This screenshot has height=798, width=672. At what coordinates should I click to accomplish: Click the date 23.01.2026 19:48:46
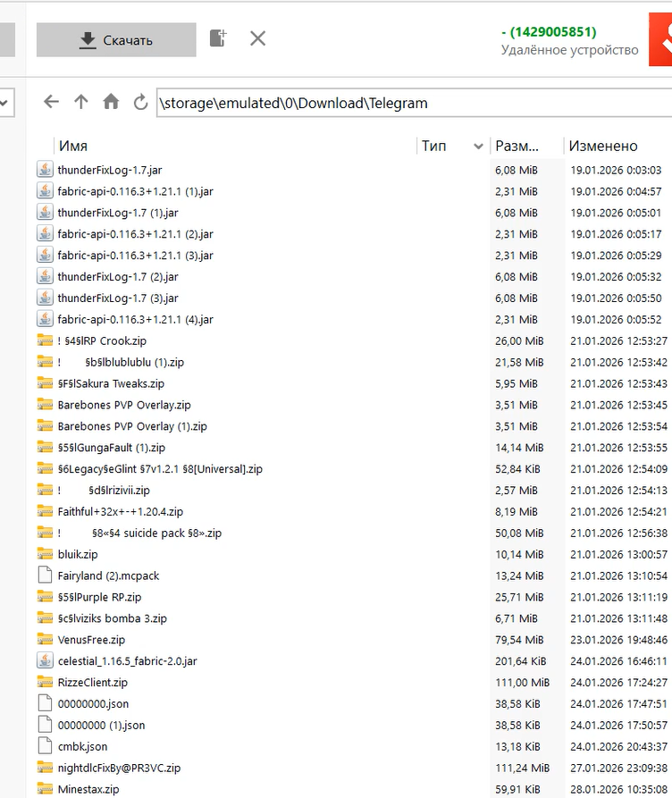pos(618,640)
